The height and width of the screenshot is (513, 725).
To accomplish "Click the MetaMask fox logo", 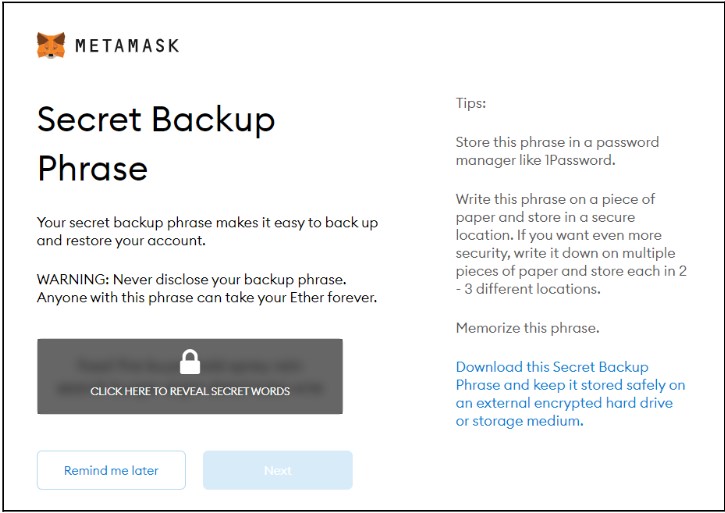I will click(51, 45).
